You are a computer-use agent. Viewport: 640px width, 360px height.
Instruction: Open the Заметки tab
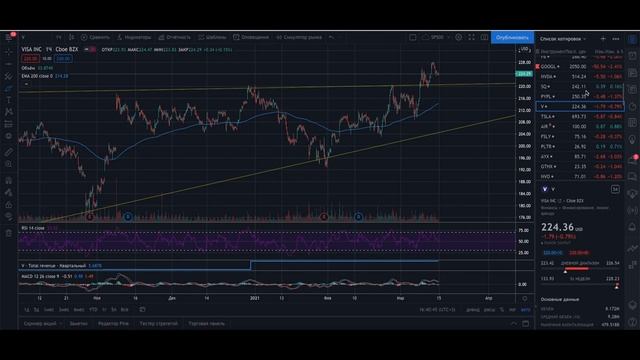pos(78,324)
